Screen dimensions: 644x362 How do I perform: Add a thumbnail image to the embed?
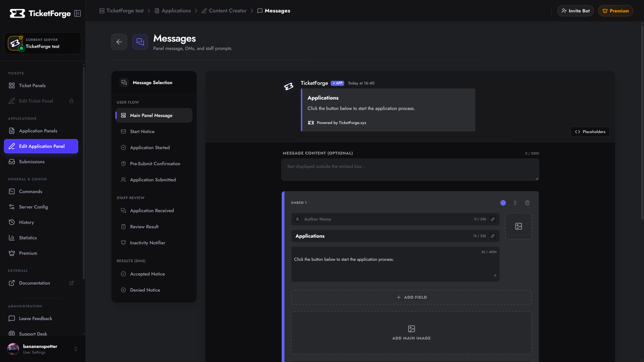(x=519, y=226)
